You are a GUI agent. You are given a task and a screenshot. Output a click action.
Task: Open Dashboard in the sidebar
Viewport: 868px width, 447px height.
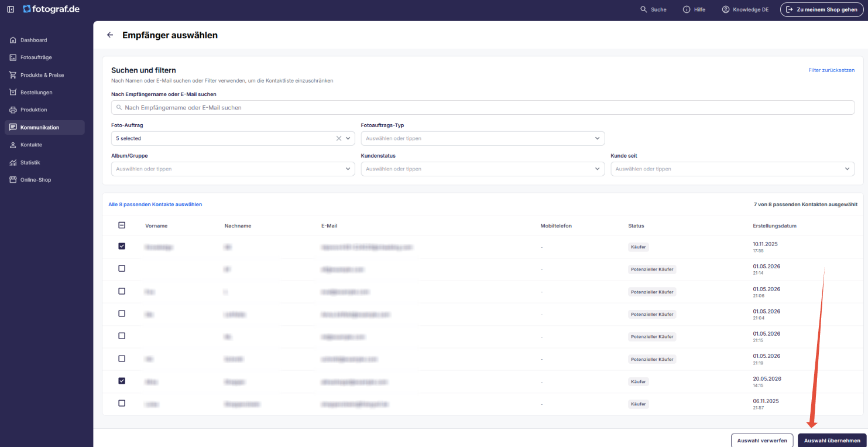[x=44, y=40]
